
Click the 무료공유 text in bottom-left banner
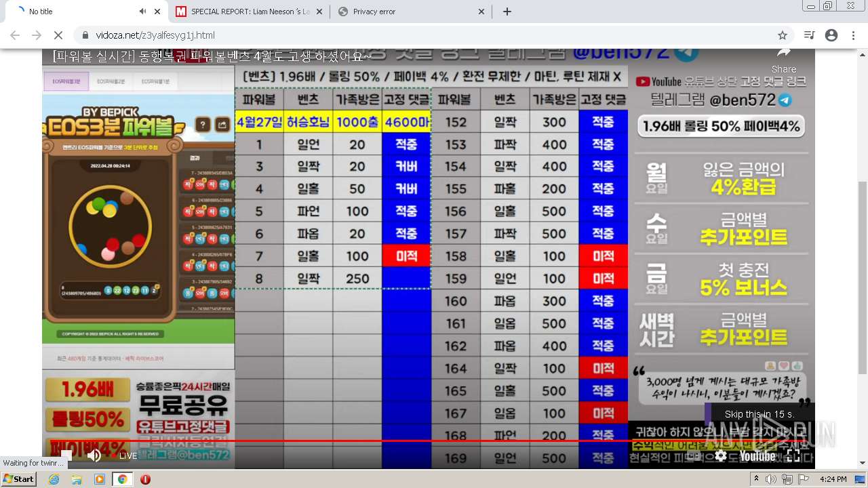(x=183, y=407)
